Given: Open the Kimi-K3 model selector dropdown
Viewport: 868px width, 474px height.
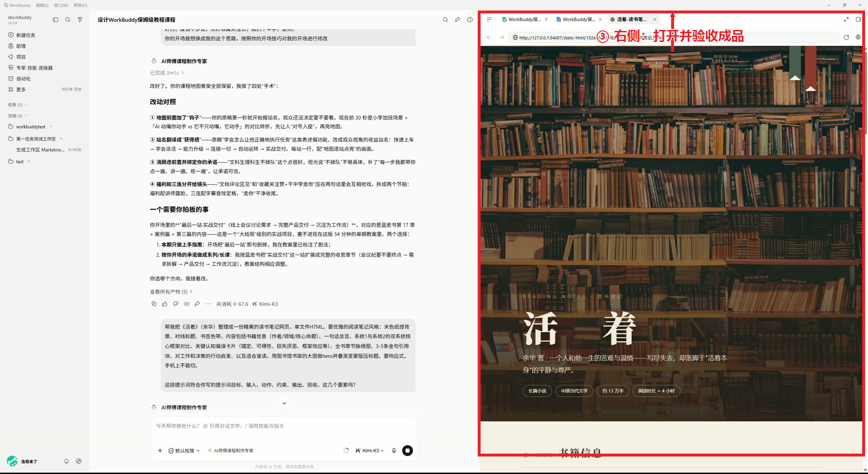Looking at the screenshot, I should click(x=370, y=451).
